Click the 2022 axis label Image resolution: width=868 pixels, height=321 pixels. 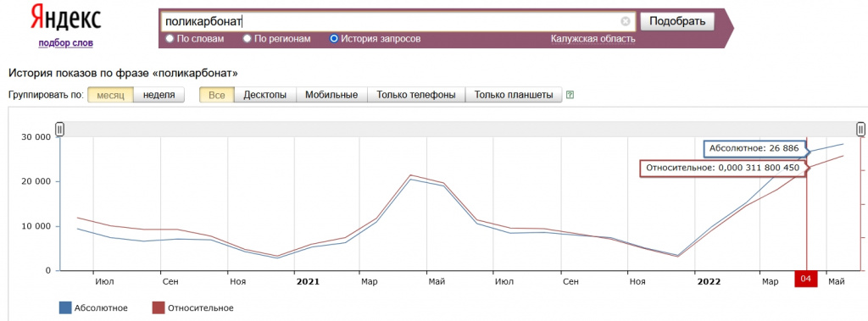pyautogui.click(x=709, y=282)
